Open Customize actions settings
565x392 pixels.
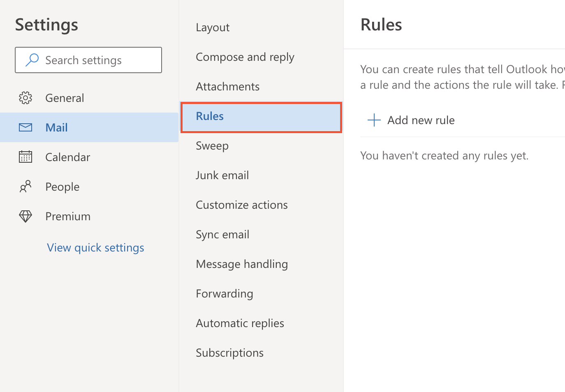coord(242,205)
